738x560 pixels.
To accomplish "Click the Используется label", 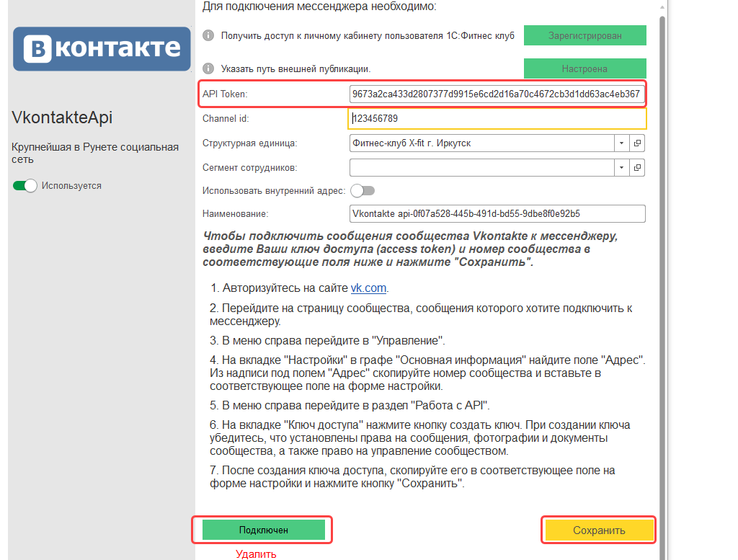I will 71,186.
